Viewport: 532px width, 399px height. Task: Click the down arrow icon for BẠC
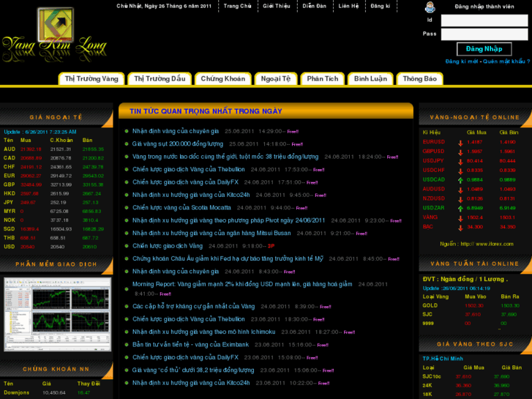click(x=460, y=228)
